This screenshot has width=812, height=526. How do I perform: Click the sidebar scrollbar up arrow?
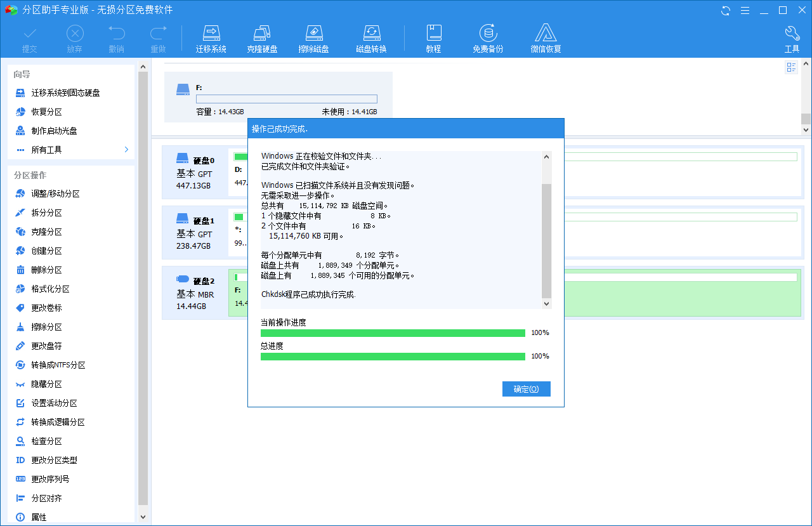point(143,67)
